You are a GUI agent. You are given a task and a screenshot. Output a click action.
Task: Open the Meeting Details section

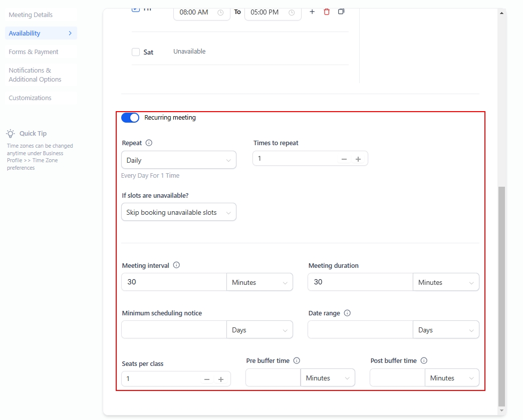(31, 15)
